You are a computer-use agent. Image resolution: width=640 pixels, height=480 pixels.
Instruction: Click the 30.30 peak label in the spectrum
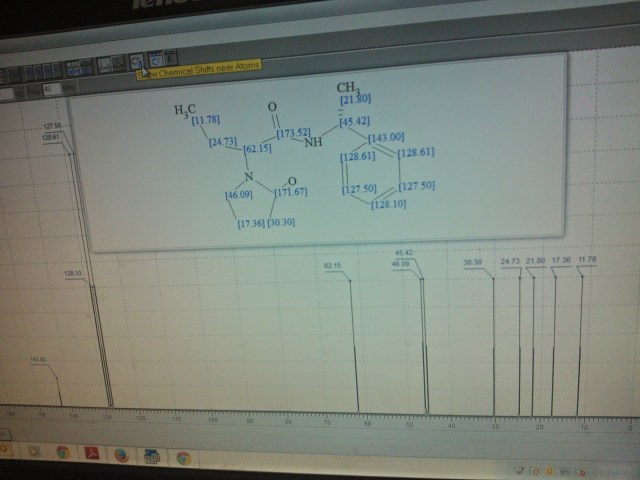(x=472, y=261)
